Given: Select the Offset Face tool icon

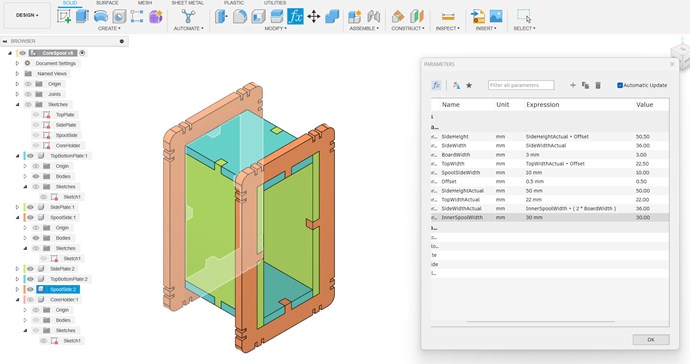Looking at the screenshot, I should tap(277, 17).
